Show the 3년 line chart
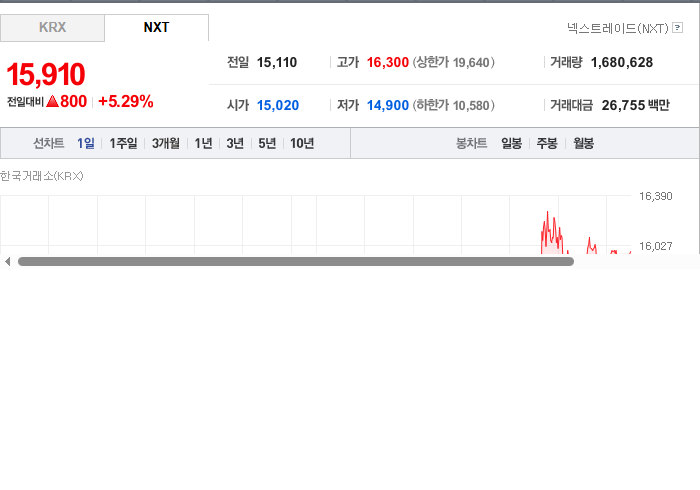The width and height of the screenshot is (700, 490). click(235, 143)
